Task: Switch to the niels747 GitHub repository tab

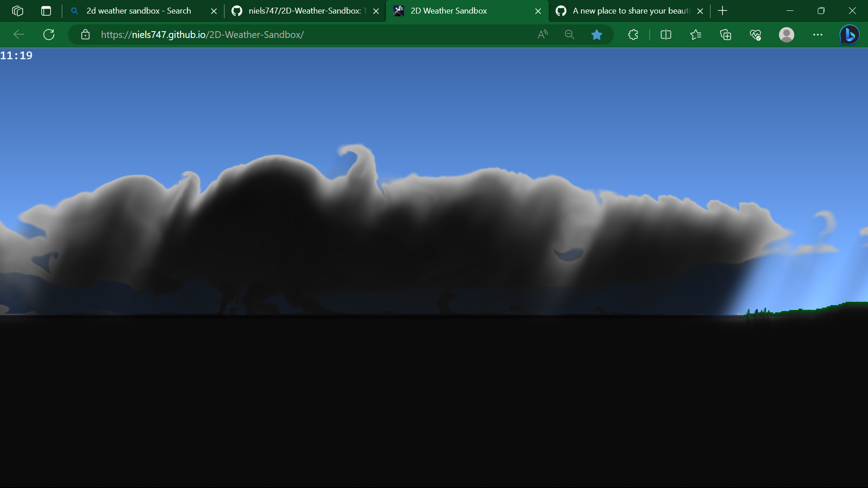Action: [x=303, y=10]
